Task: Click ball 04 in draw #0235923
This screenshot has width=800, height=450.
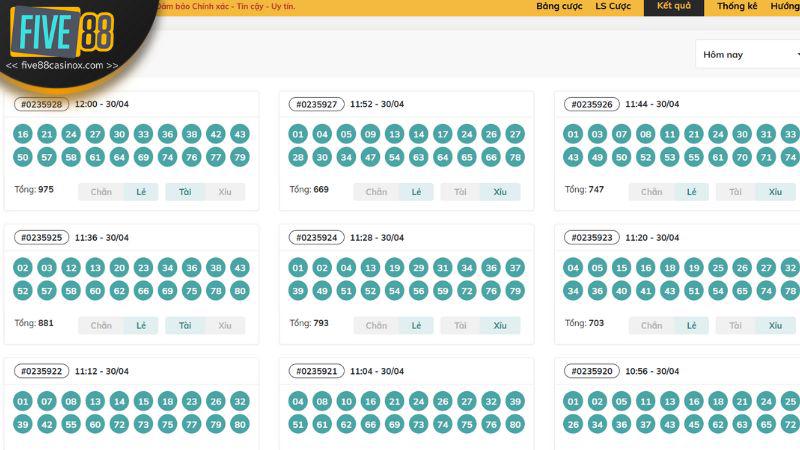Action: coord(572,267)
